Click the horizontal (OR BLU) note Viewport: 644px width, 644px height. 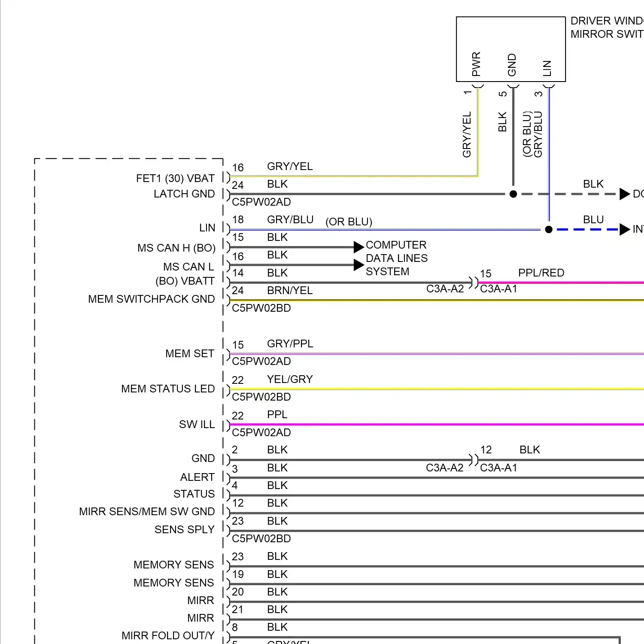[349, 222]
